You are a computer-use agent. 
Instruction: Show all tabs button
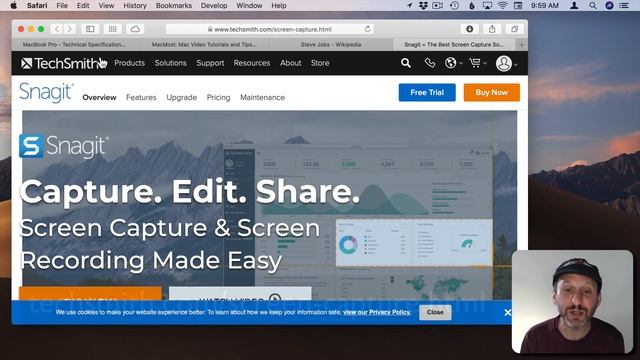[x=514, y=29]
